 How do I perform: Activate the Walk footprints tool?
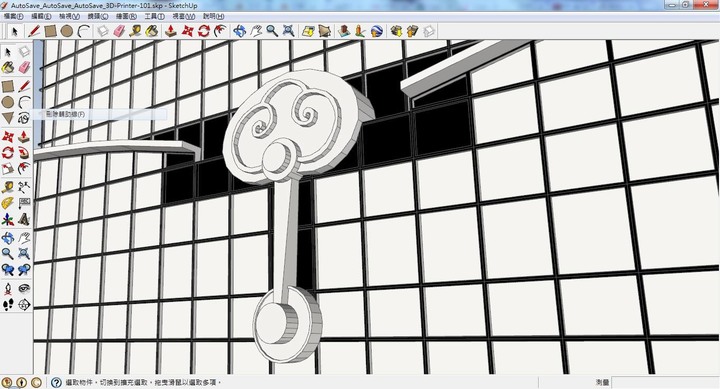point(8,305)
